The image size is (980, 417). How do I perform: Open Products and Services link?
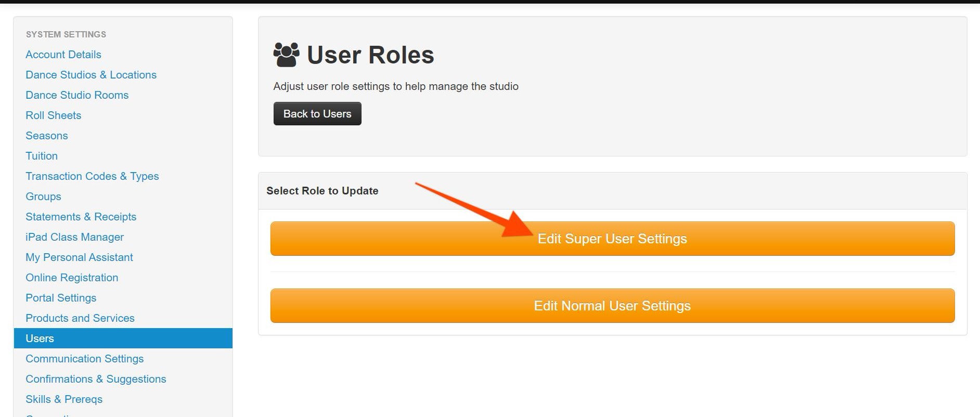[x=80, y=318]
